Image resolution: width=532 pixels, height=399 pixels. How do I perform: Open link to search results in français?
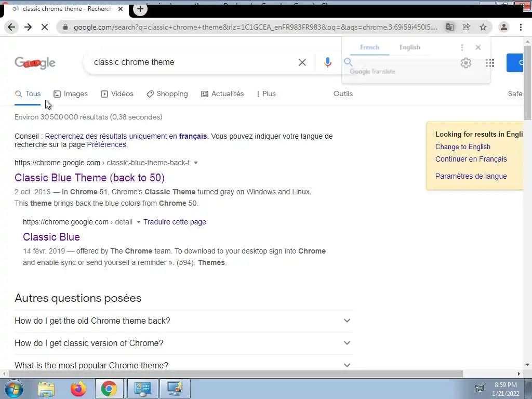click(x=126, y=137)
